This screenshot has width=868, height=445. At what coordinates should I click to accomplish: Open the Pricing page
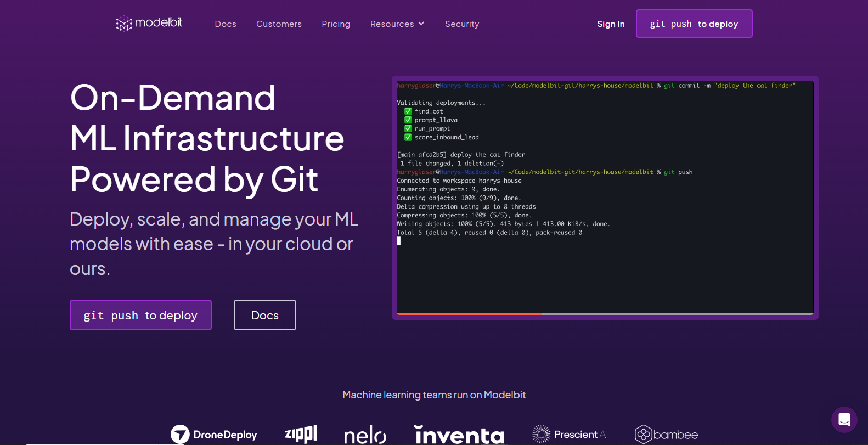coord(336,24)
